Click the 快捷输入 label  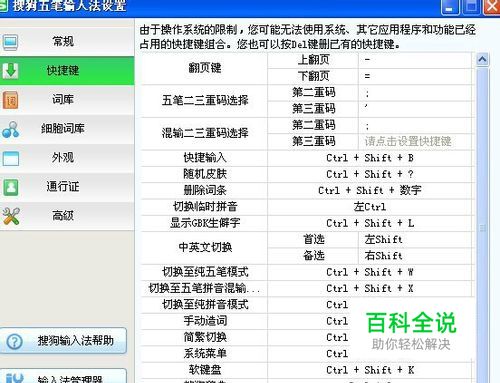click(x=205, y=158)
